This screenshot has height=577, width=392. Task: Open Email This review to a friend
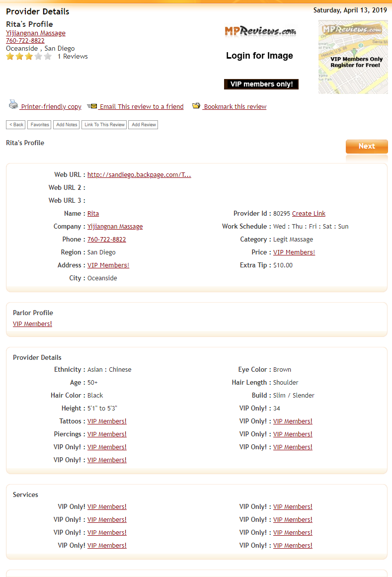click(141, 107)
